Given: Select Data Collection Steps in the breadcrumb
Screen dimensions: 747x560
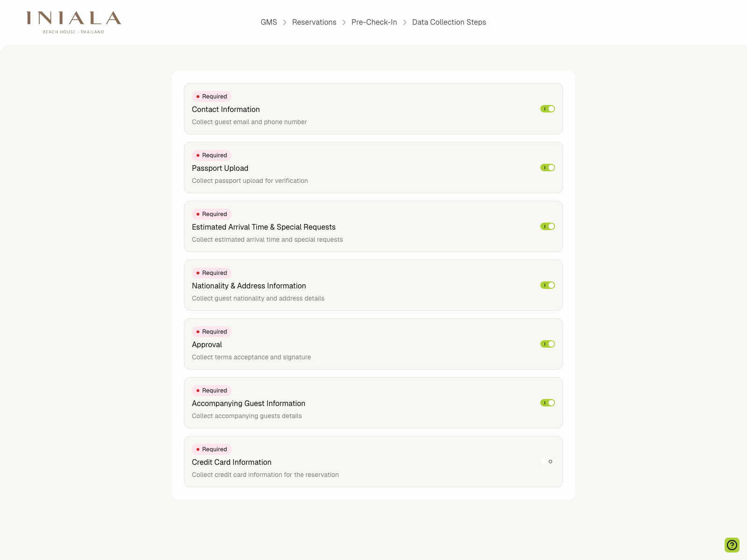Looking at the screenshot, I should tap(449, 22).
